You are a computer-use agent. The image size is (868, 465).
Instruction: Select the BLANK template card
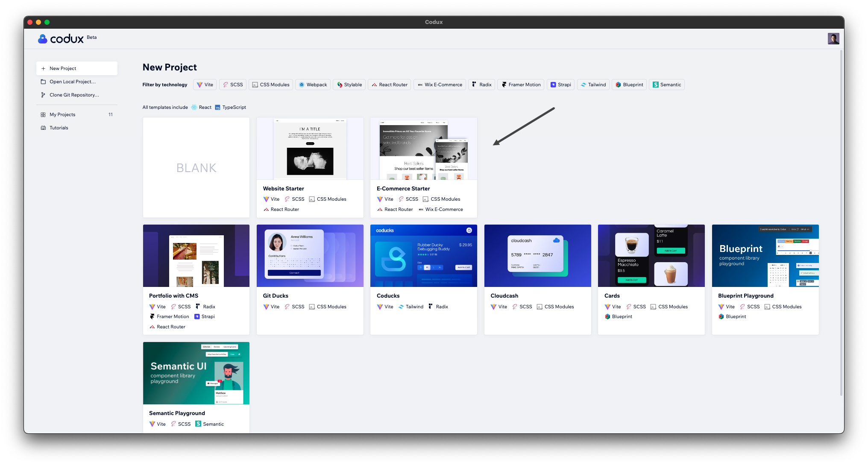[x=196, y=167]
